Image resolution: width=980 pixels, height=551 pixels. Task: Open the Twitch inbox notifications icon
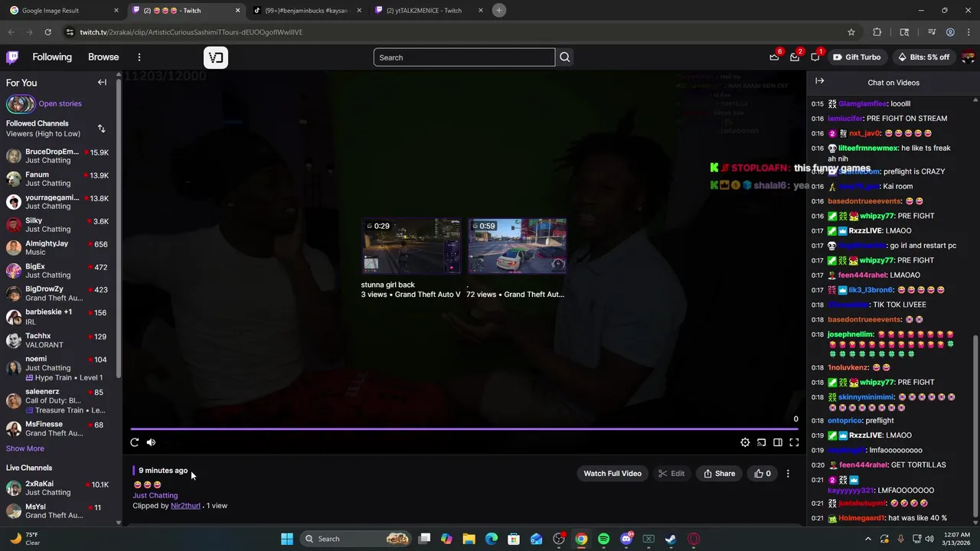coord(795,57)
